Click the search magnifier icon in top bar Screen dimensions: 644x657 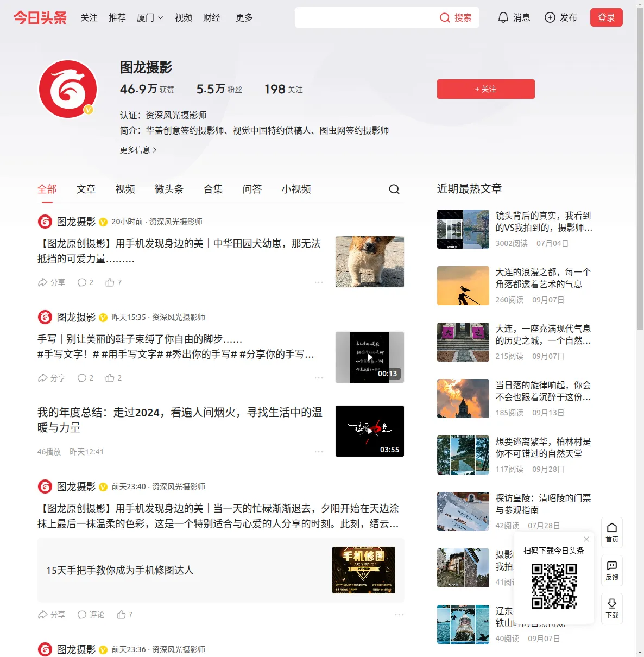click(445, 18)
